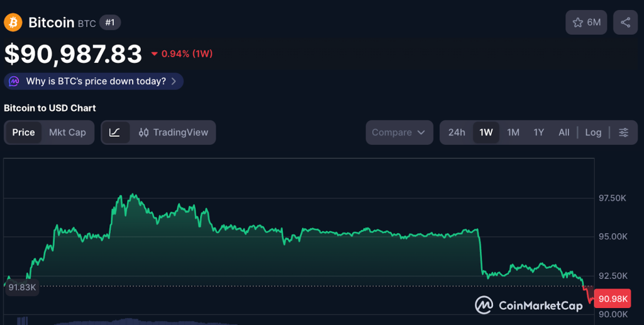
Task: Switch to TradingView candlestick chart
Action: (173, 132)
